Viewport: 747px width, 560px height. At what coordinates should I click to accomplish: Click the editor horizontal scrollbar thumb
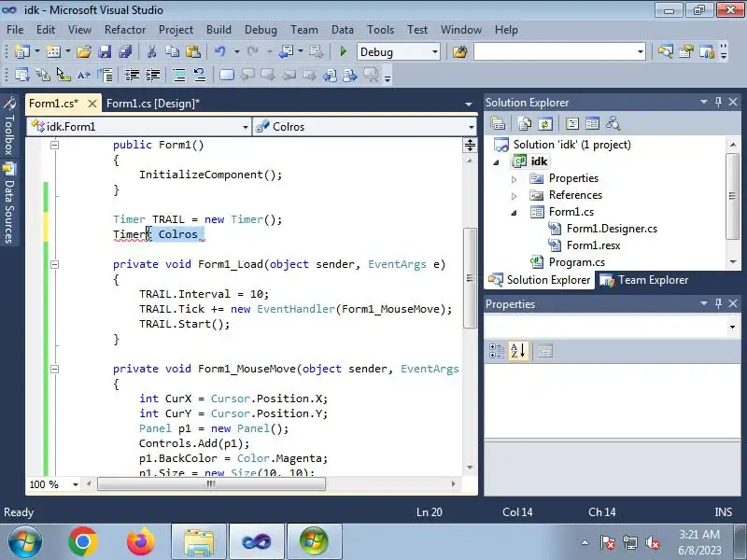(x=211, y=484)
